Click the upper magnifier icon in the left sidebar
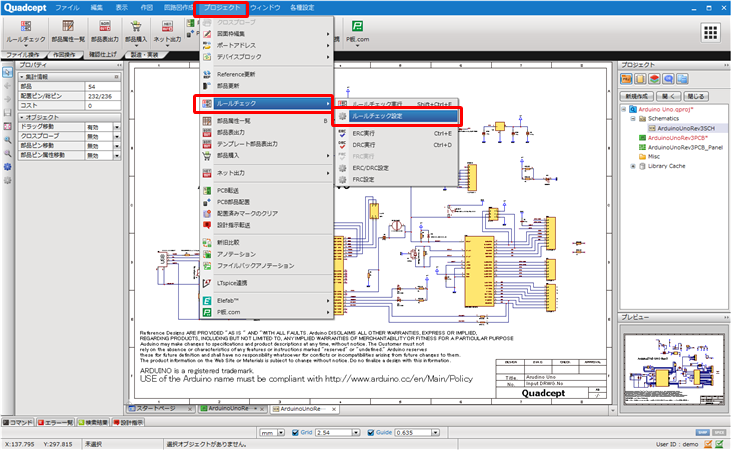 pos(7,139)
